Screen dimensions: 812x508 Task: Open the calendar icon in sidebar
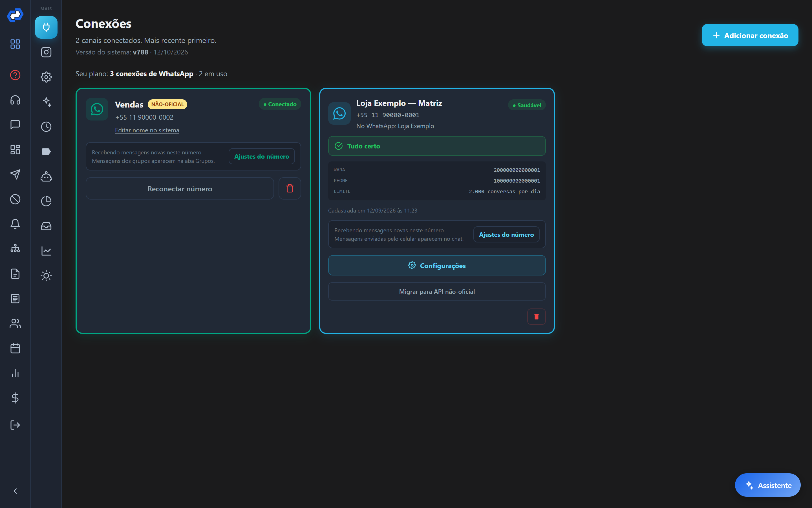pos(15,349)
